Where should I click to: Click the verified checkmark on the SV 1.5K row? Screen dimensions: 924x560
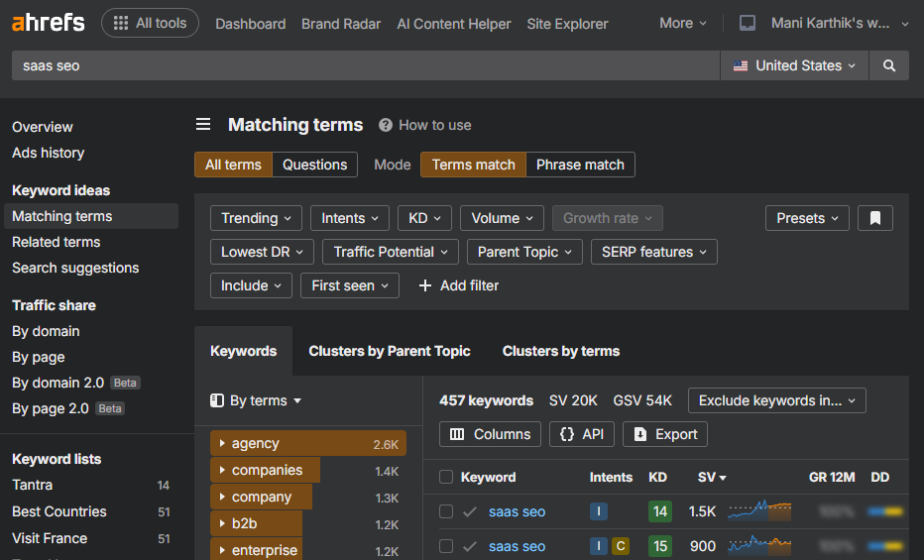pyautogui.click(x=470, y=511)
